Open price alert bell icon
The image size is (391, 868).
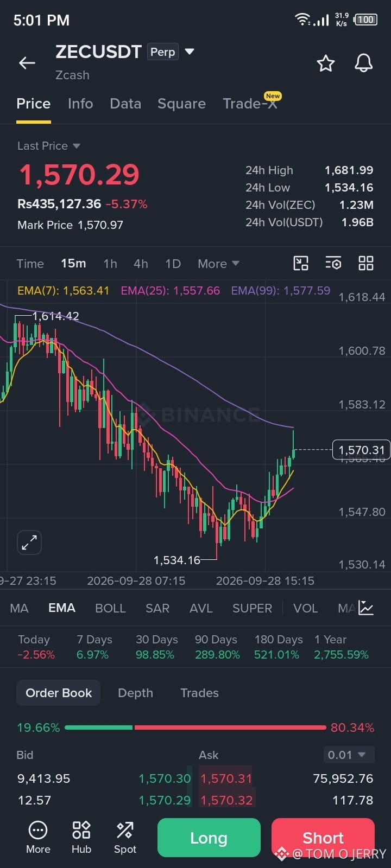pos(364,63)
